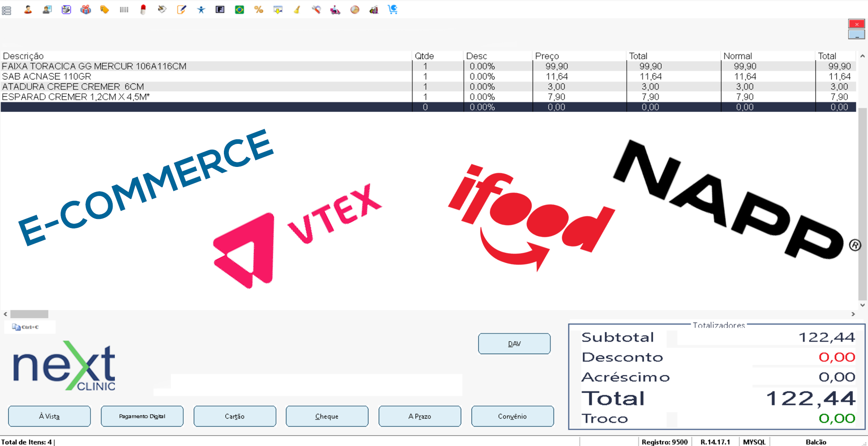Click the Normal column header
This screenshot has height=446, width=868.
pos(768,56)
